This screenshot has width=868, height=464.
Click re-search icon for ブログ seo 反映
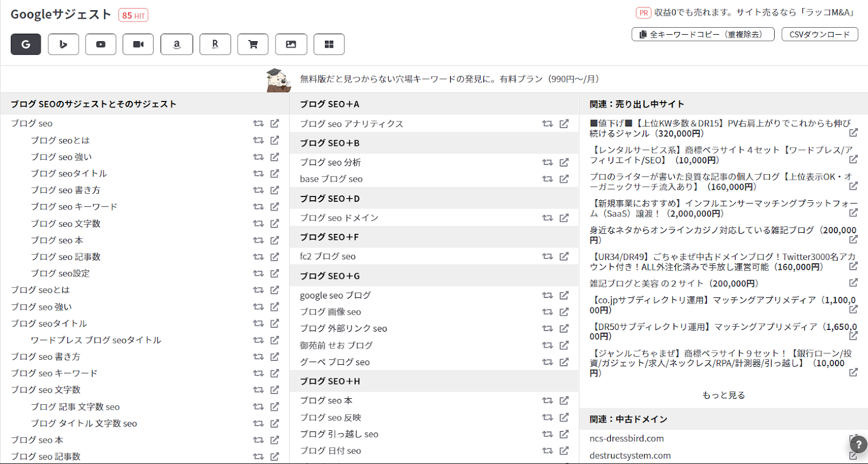(547, 417)
